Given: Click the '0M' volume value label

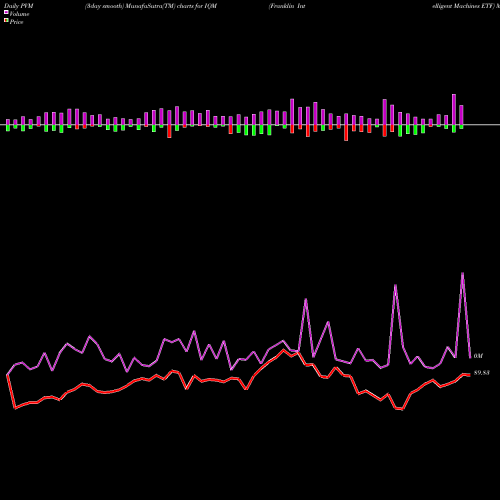Looking at the screenshot, I should pyautogui.click(x=478, y=356).
